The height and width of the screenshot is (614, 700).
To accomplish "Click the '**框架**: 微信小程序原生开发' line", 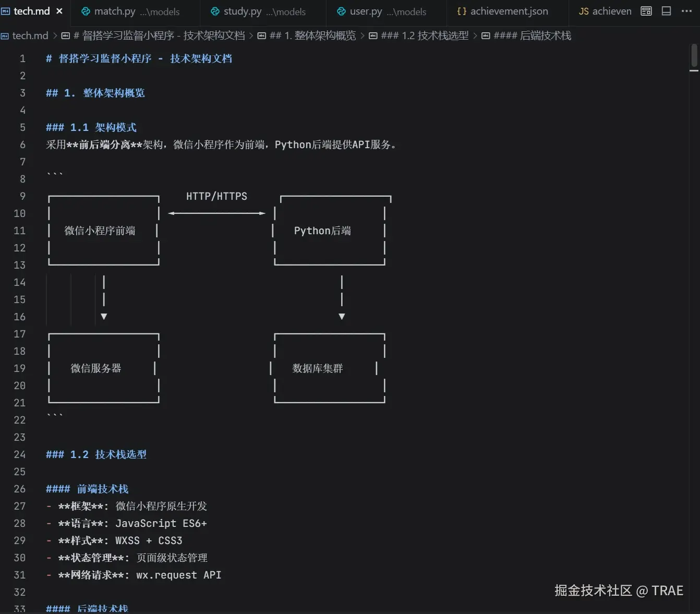I will tap(127, 506).
